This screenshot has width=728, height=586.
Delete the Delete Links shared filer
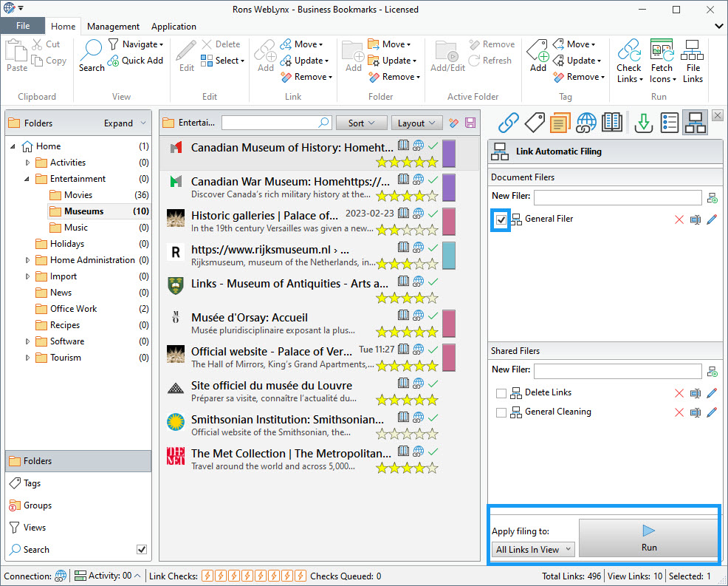tap(679, 393)
